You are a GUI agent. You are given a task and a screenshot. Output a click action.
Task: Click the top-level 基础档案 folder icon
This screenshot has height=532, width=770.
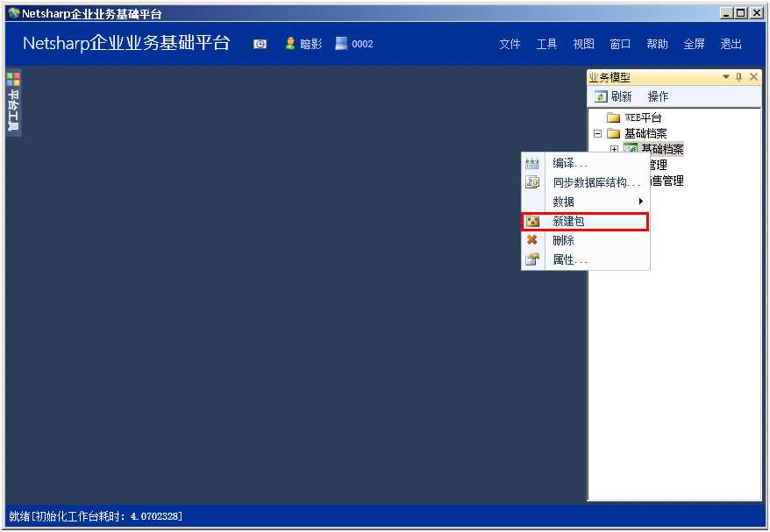[x=613, y=133]
